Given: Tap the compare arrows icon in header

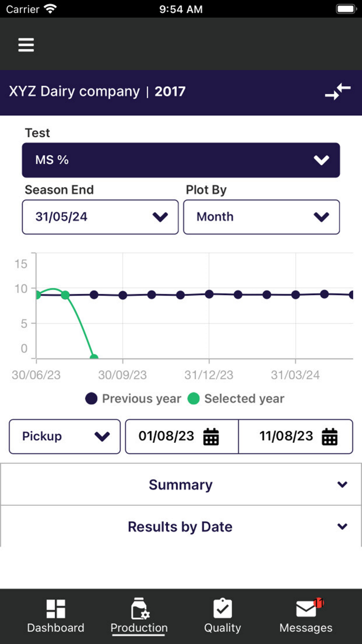Looking at the screenshot, I should (339, 92).
